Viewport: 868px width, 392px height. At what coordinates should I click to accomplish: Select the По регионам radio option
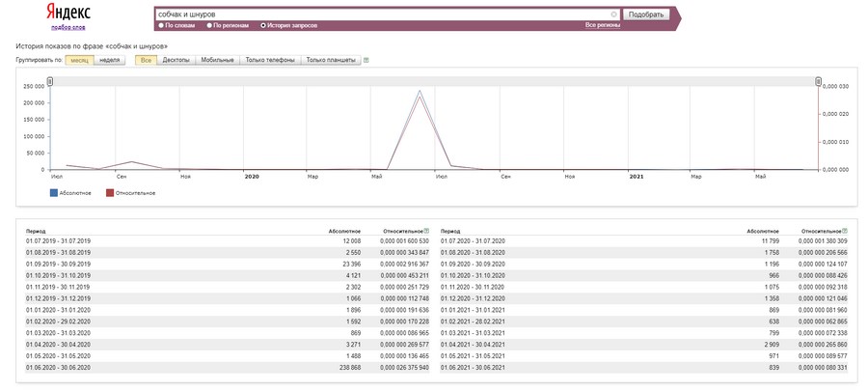(231, 25)
